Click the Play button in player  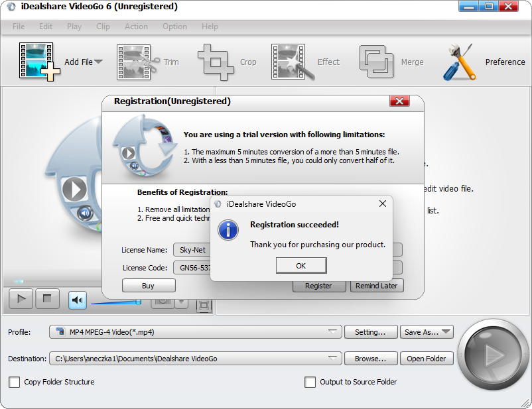tap(21, 299)
